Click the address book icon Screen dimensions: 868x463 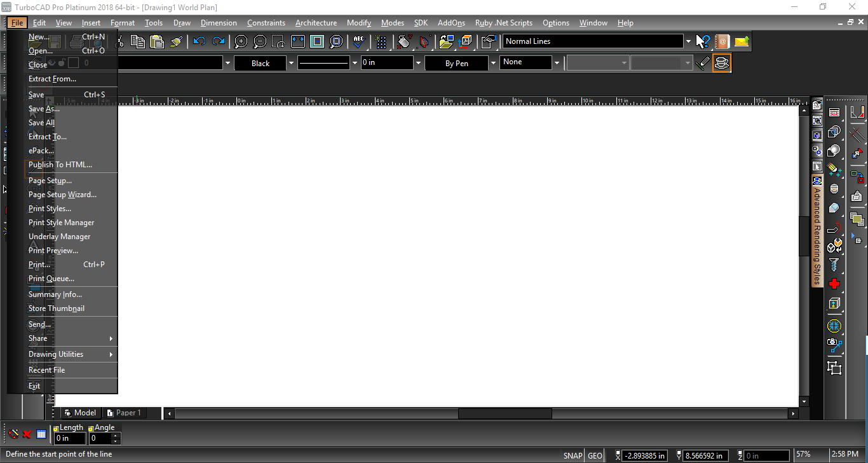point(722,41)
